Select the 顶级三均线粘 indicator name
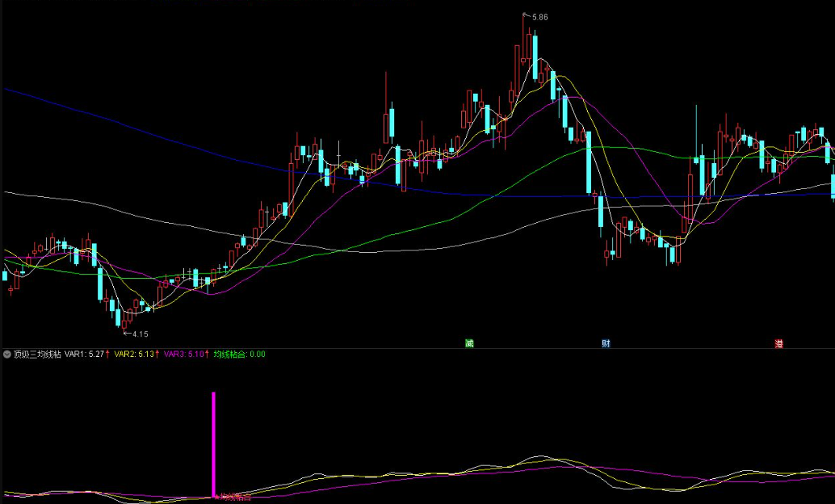 point(37,355)
